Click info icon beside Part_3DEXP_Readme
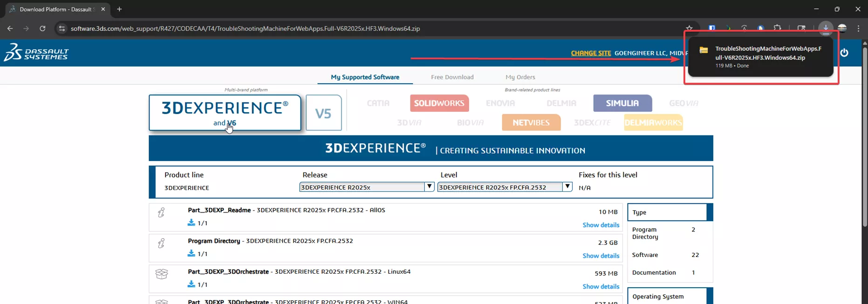Screen dimensions: 868x304 coord(161,212)
